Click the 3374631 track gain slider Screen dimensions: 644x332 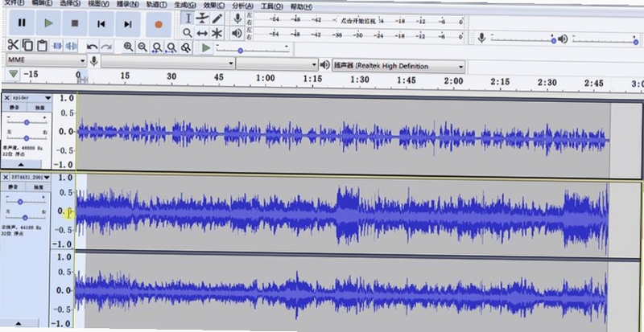tap(26, 202)
